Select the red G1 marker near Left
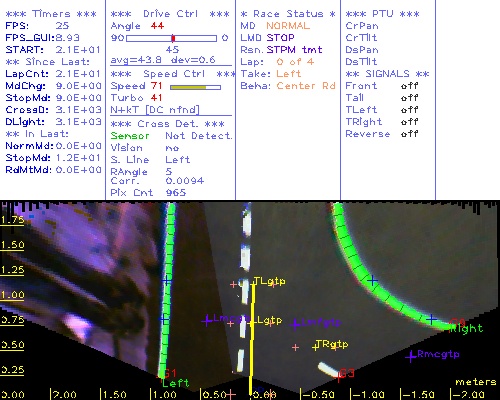 170,373
